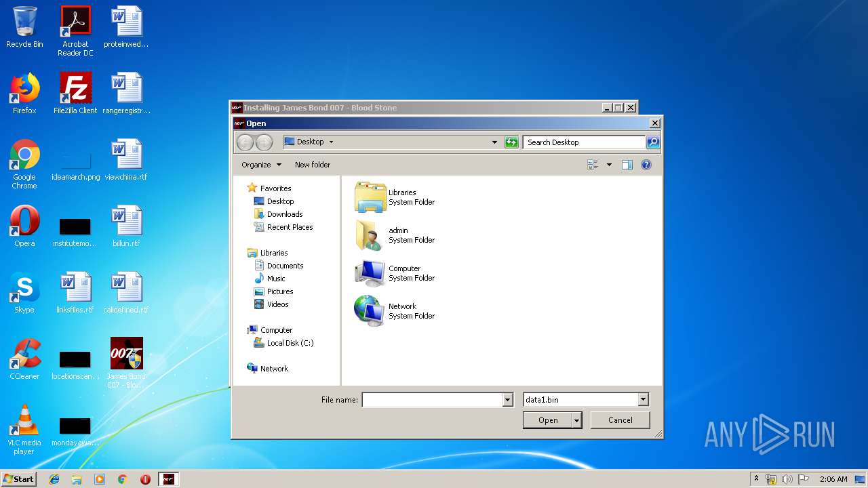Select Desktop under Favorites
This screenshot has width=868, height=488.
(274, 201)
